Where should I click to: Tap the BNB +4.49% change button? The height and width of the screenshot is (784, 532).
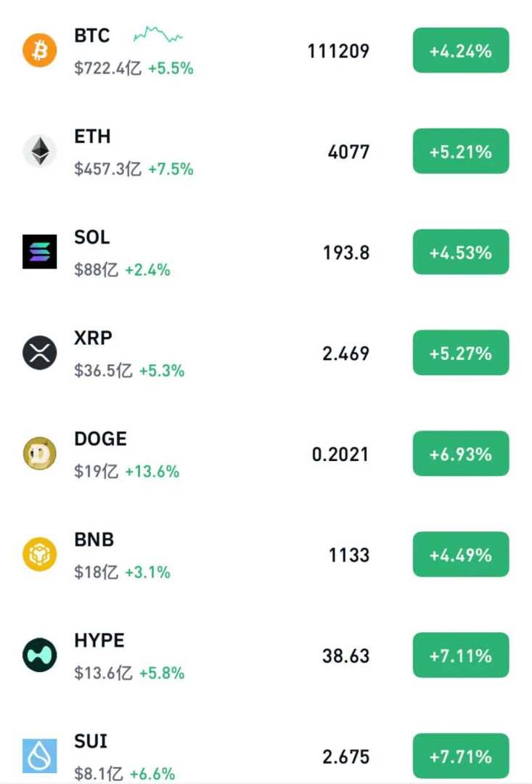coord(461,555)
